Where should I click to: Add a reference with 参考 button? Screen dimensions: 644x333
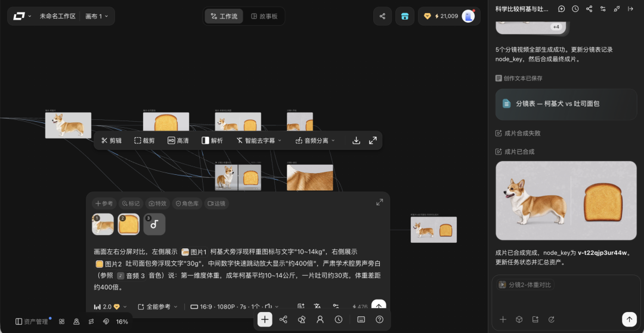click(104, 203)
